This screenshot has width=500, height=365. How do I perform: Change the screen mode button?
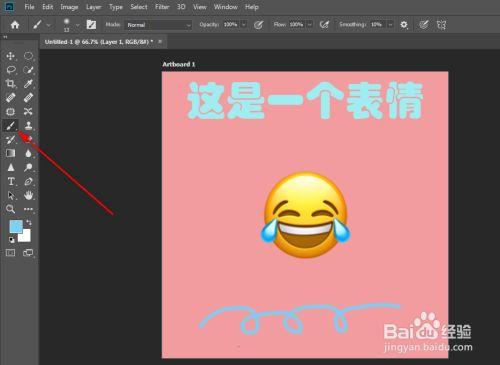pyautogui.click(x=28, y=253)
